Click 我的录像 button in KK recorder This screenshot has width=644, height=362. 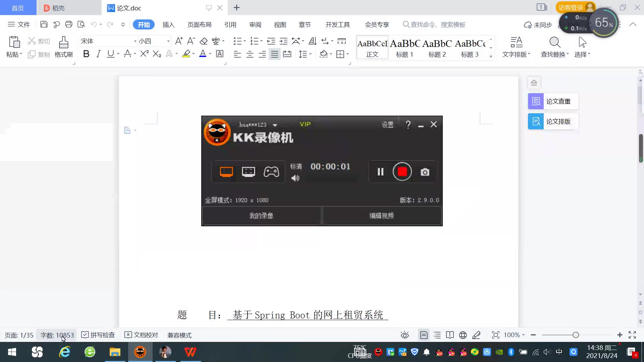[x=261, y=216]
